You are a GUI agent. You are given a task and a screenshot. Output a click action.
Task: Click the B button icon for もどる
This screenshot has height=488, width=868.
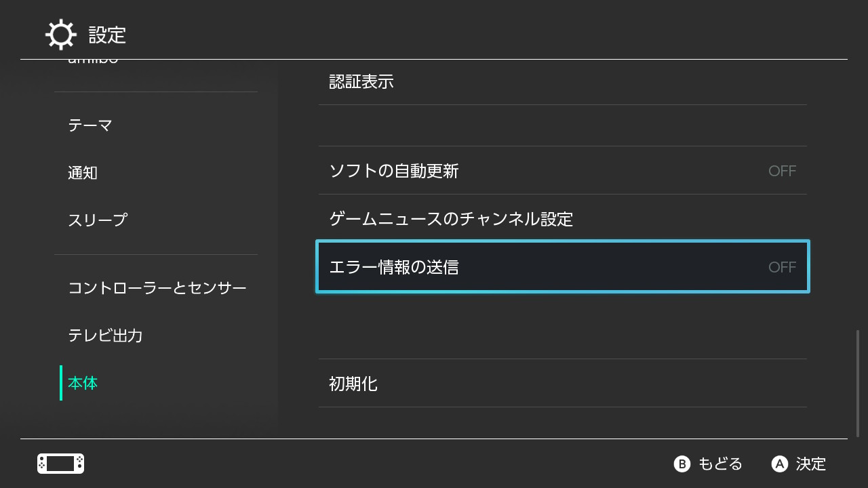pyautogui.click(x=682, y=464)
